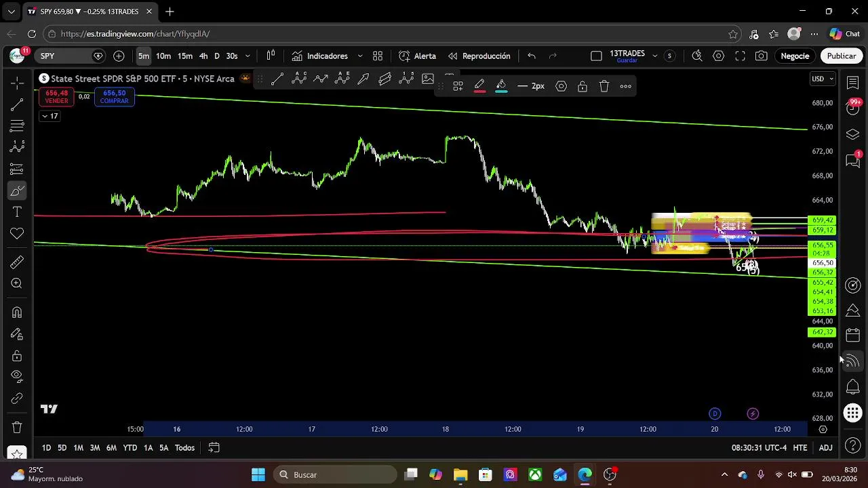
Task: Open Indicadores panel
Action: (x=319, y=56)
